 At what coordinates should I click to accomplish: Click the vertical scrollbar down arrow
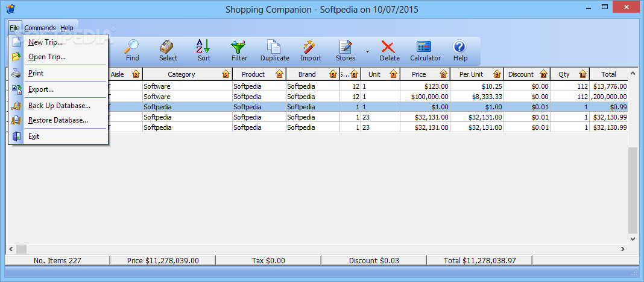click(633, 239)
